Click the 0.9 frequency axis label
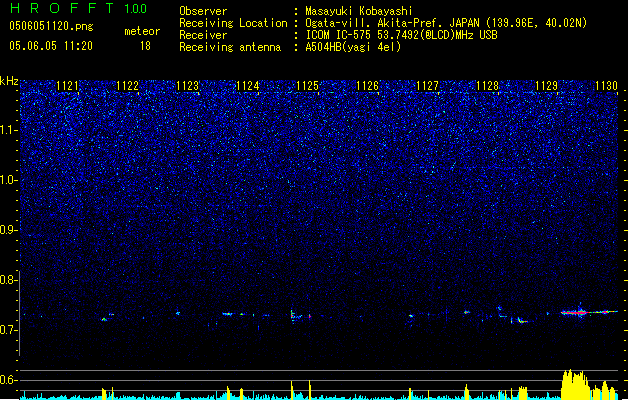The width and height of the screenshot is (629, 400). tap(9, 230)
